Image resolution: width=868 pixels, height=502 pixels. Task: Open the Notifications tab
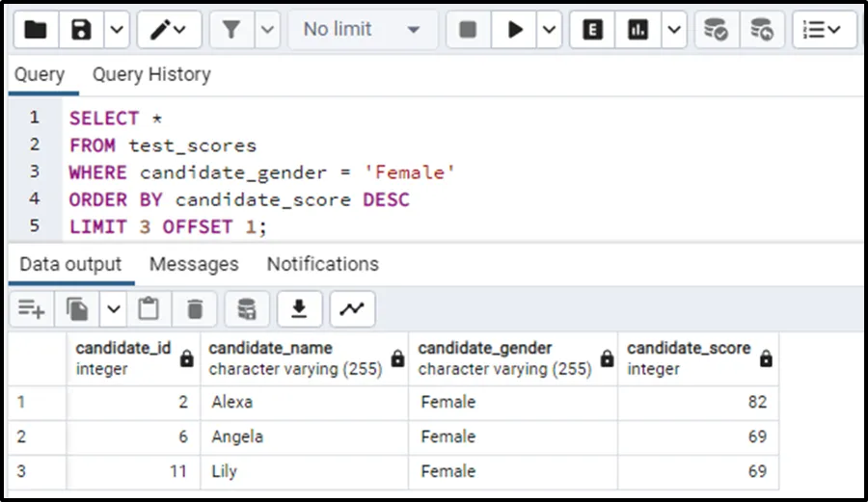point(322,264)
